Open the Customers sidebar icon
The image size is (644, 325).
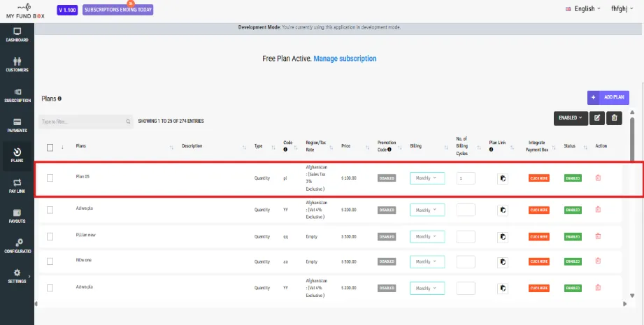(17, 62)
